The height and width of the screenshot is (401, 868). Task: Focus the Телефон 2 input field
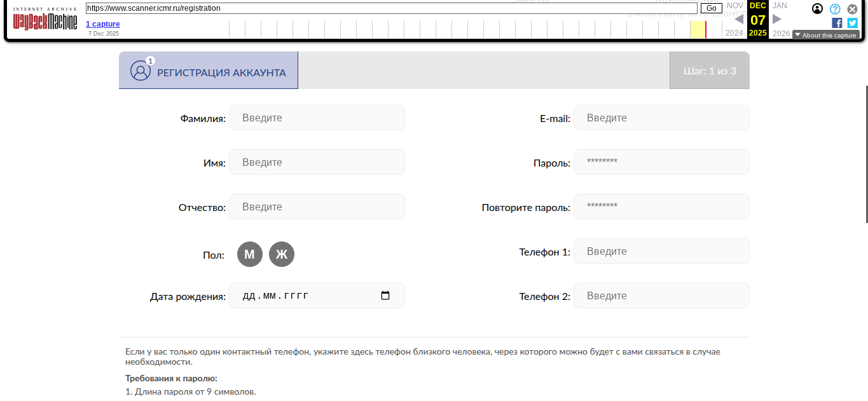(661, 296)
